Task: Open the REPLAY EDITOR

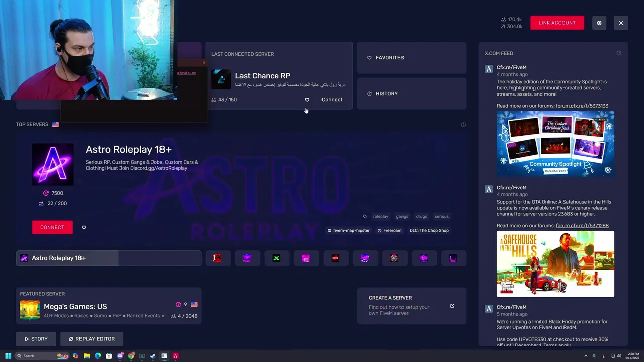Action: pos(92,339)
